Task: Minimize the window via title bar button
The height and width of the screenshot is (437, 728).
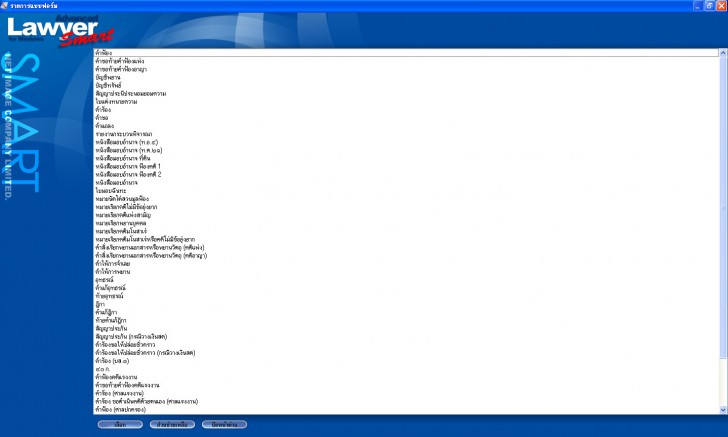Action: [698, 6]
